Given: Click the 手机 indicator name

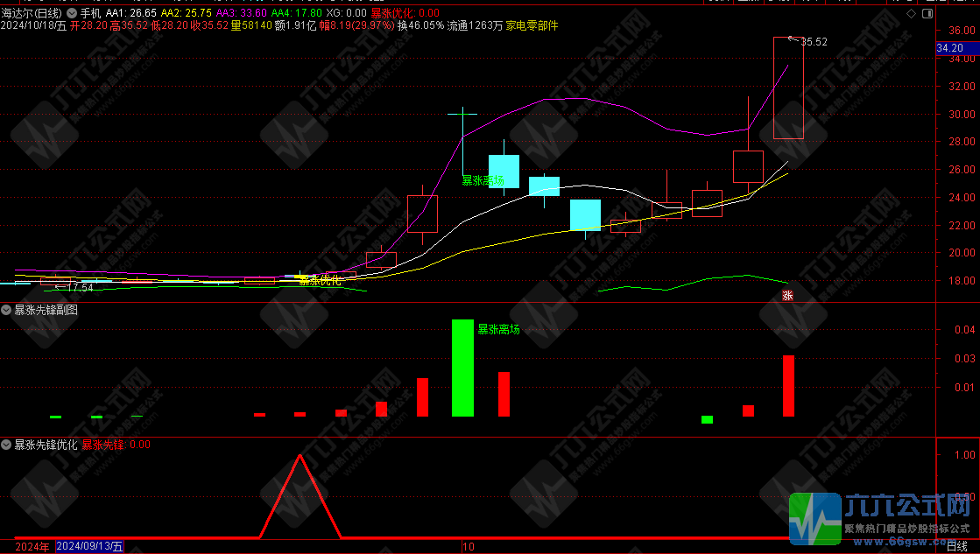Looking at the screenshot, I should (x=90, y=13).
